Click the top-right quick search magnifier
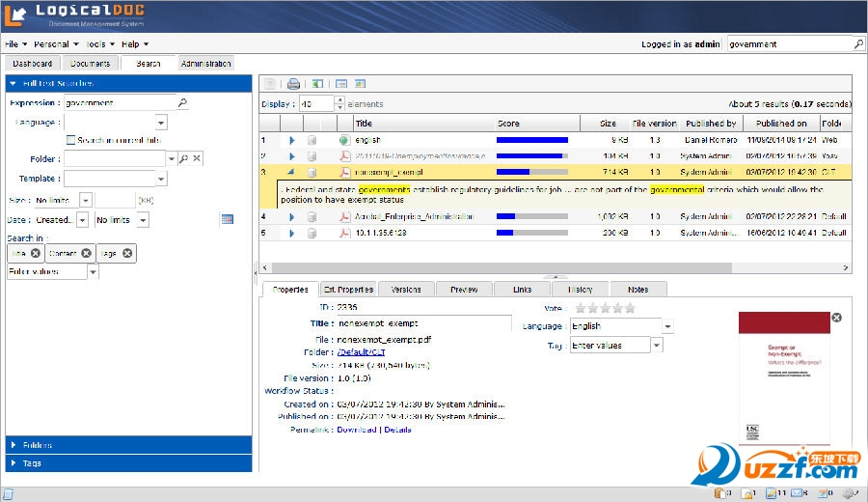This screenshot has height=502, width=868. pos(858,44)
